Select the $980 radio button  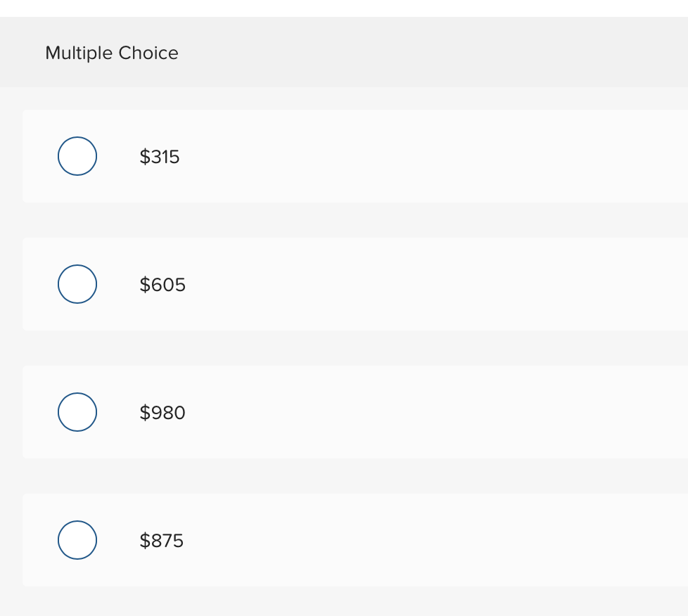pyautogui.click(x=77, y=412)
